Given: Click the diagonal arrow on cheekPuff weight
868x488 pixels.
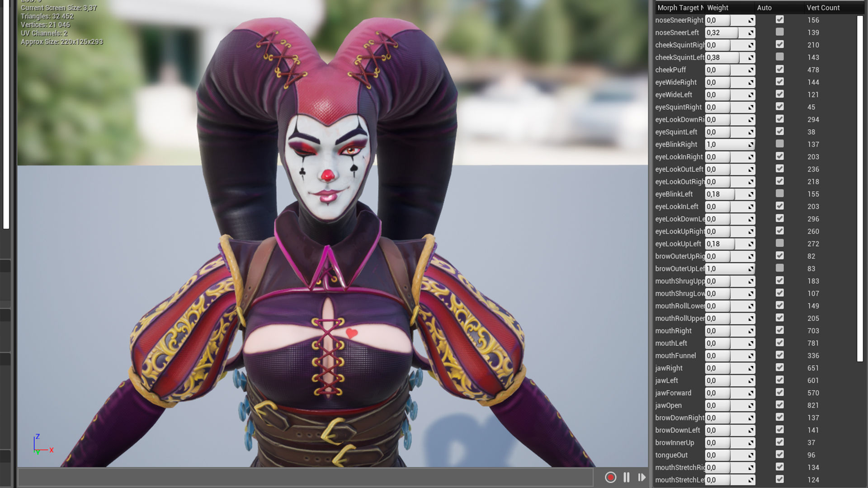Looking at the screenshot, I should pos(750,70).
